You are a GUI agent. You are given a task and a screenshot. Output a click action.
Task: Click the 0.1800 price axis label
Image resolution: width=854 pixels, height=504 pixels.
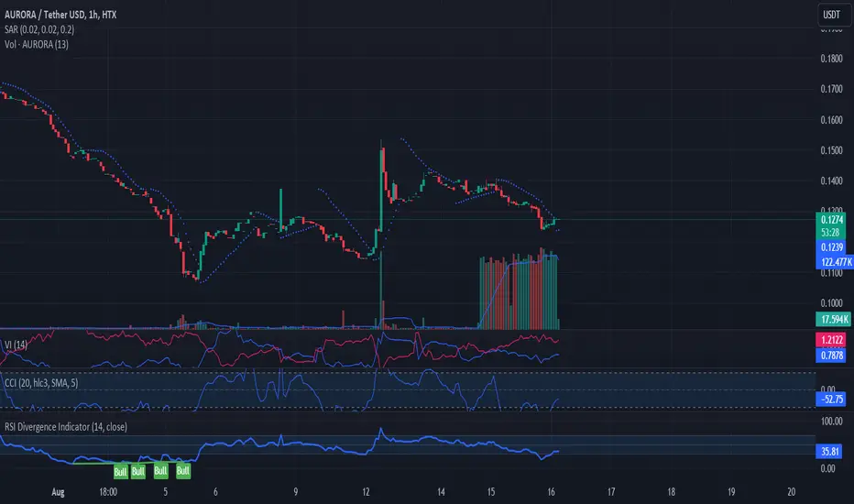click(x=832, y=59)
